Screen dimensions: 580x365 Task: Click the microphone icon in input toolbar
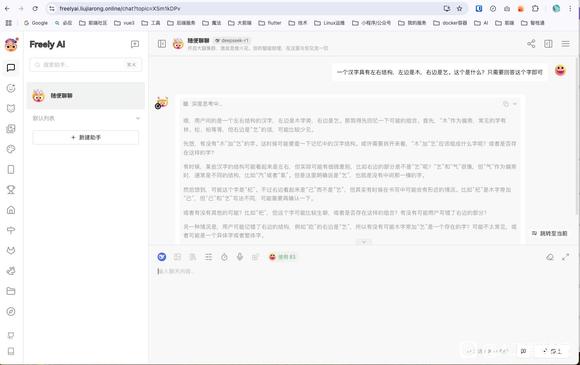pyautogui.click(x=240, y=257)
